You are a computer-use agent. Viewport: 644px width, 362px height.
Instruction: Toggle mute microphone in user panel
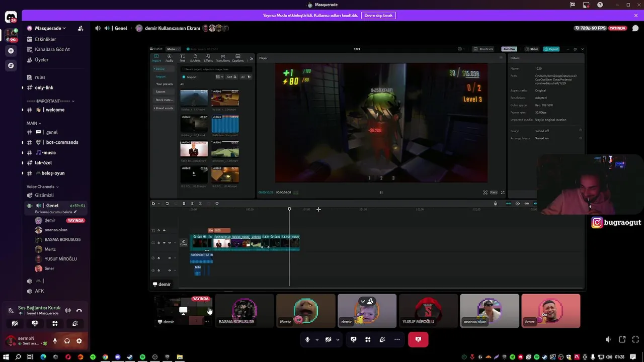55,341
